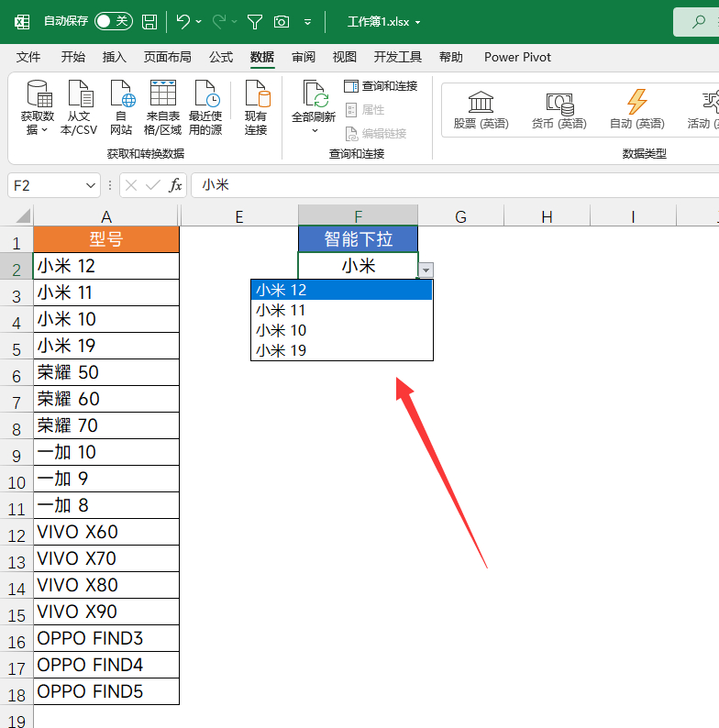Click the 自网站 import icon
Screen dimensions: 719x728
121,107
